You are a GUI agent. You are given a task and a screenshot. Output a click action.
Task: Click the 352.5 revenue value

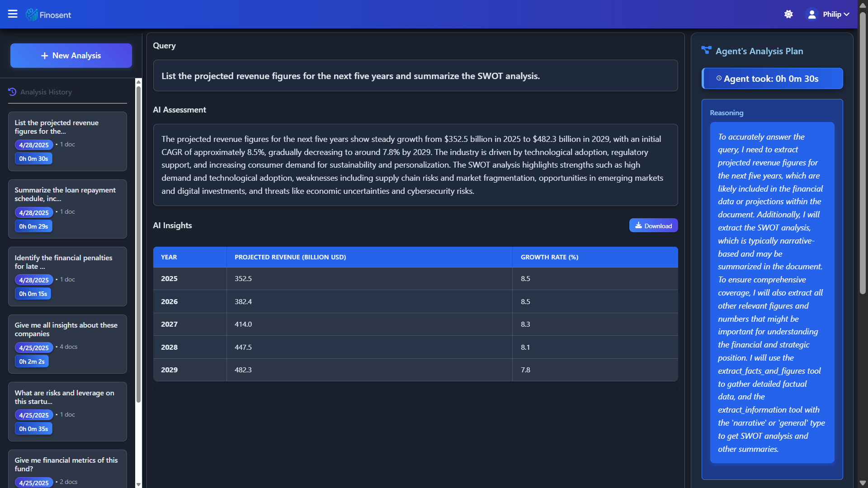(243, 279)
